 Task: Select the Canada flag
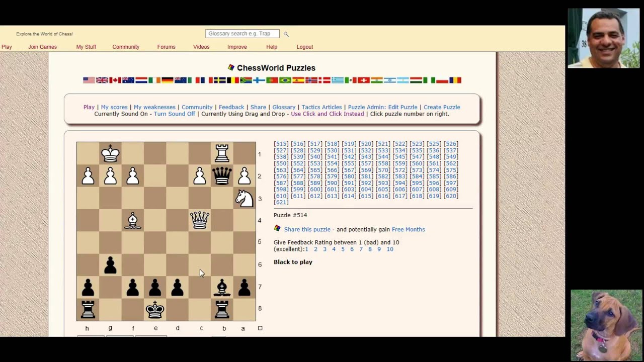pyautogui.click(x=115, y=80)
